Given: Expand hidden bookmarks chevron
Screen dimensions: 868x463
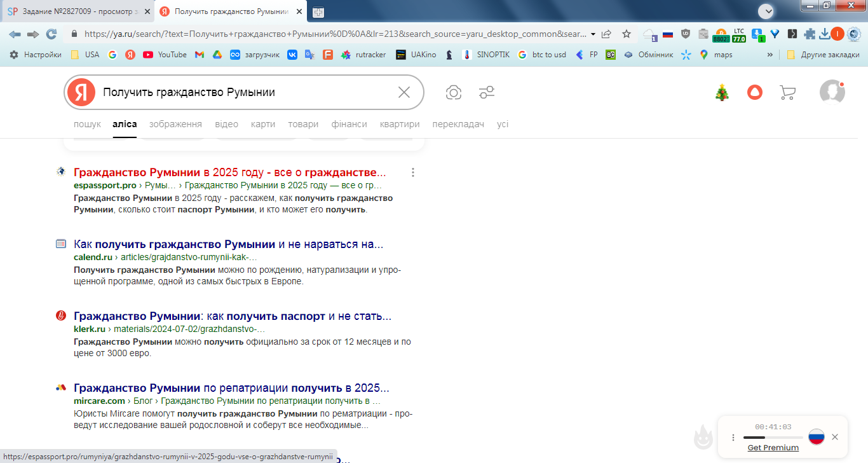Looking at the screenshot, I should coord(770,55).
